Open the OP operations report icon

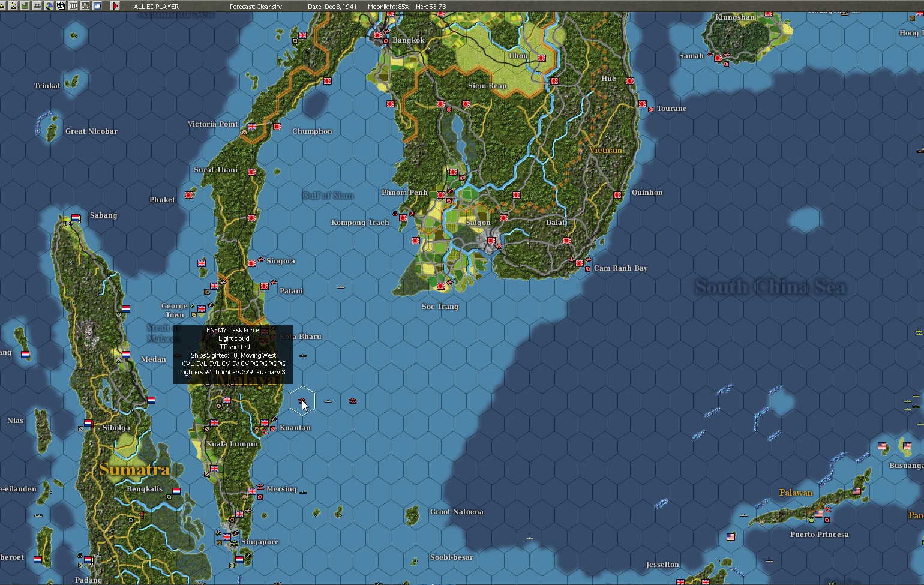pos(73,6)
